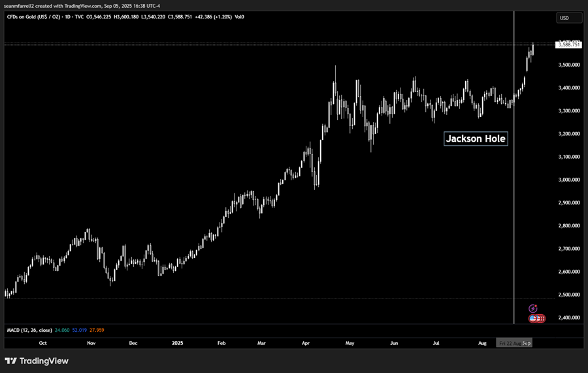Click the 3,000.000 price axis level
The width and height of the screenshot is (588, 373).
568,180
